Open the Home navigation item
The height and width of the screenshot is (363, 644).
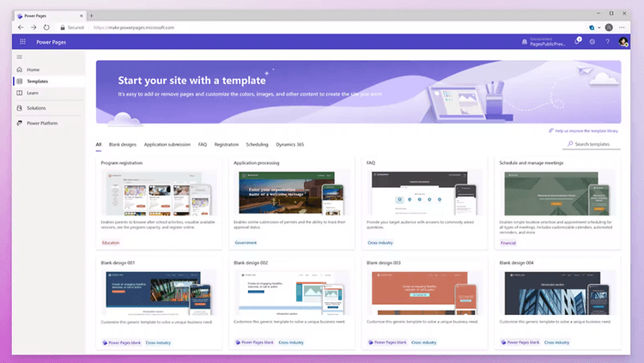pos(48,70)
